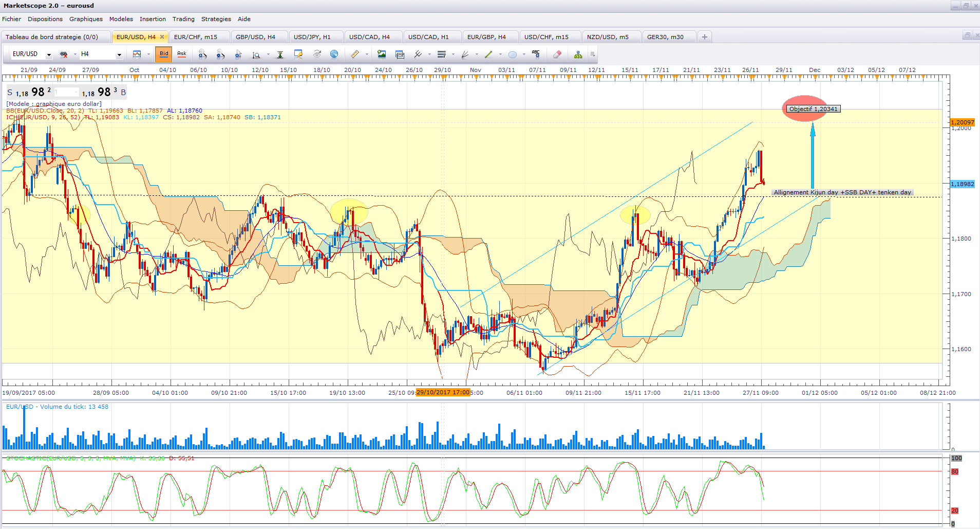Screen dimensions: 980x529
Task: Select the Objectif 1,20341 label
Action: (813, 109)
